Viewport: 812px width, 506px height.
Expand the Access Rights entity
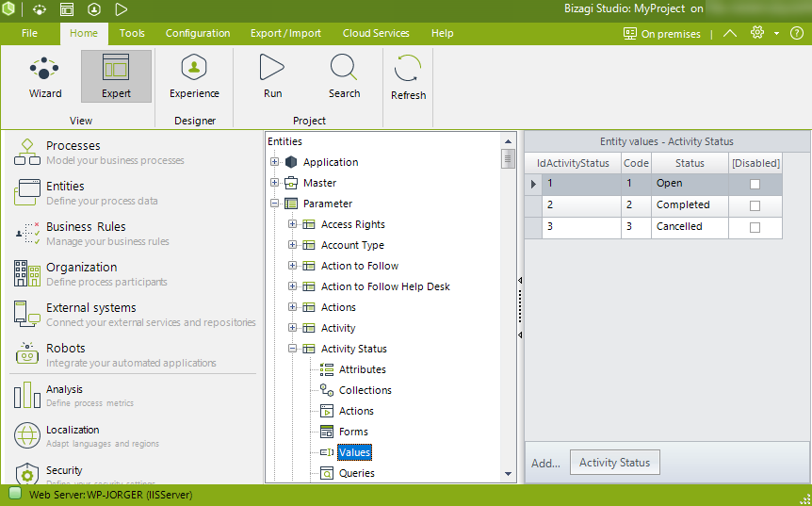coord(293,224)
